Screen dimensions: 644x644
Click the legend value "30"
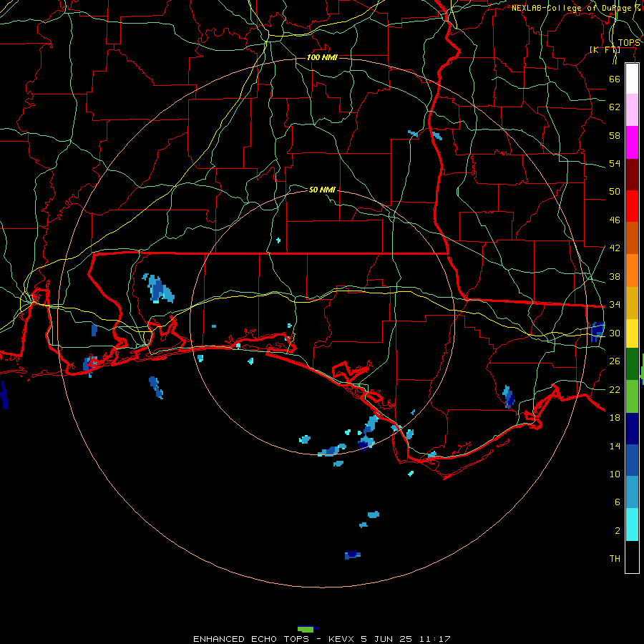(615, 333)
